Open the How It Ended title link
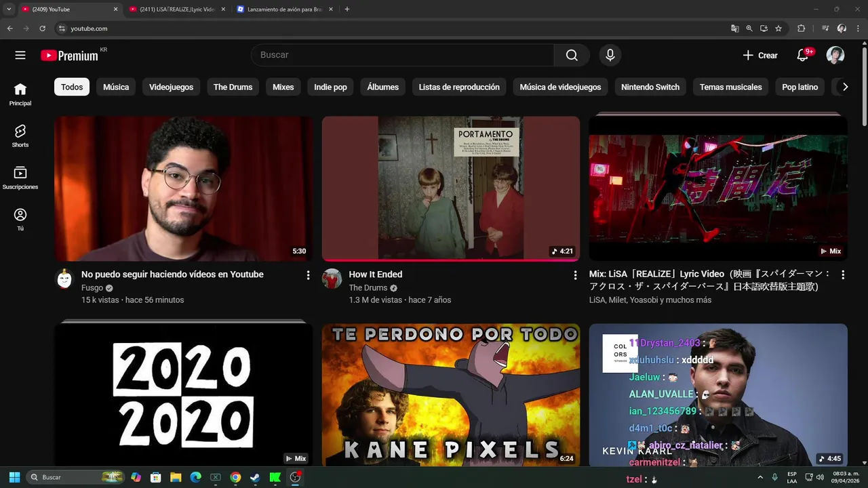This screenshot has height=488, width=868. coord(376,274)
